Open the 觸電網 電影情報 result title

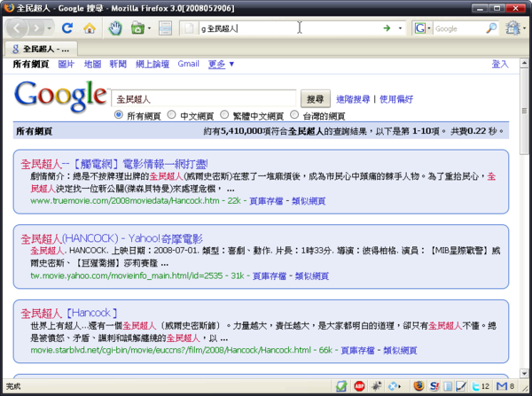click(114, 164)
